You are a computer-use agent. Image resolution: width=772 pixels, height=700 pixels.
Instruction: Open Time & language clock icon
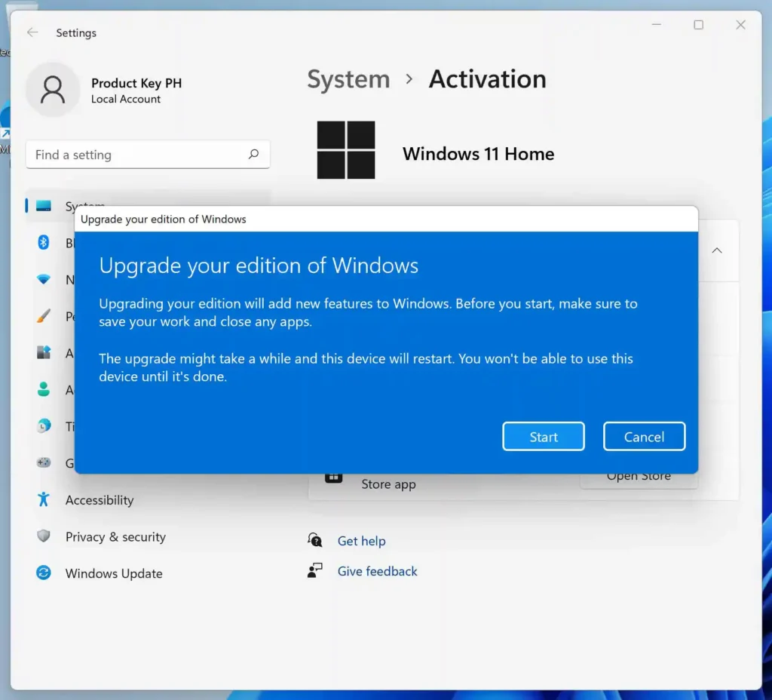[43, 425]
